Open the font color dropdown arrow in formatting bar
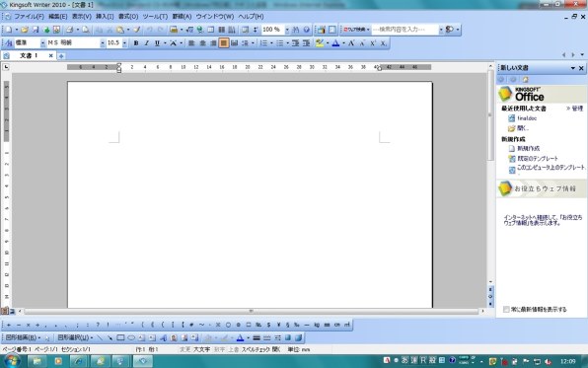588x368 pixels. [x=343, y=43]
